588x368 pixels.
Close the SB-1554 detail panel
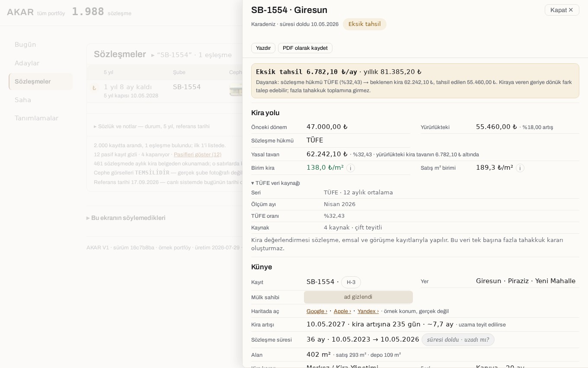pyautogui.click(x=562, y=10)
